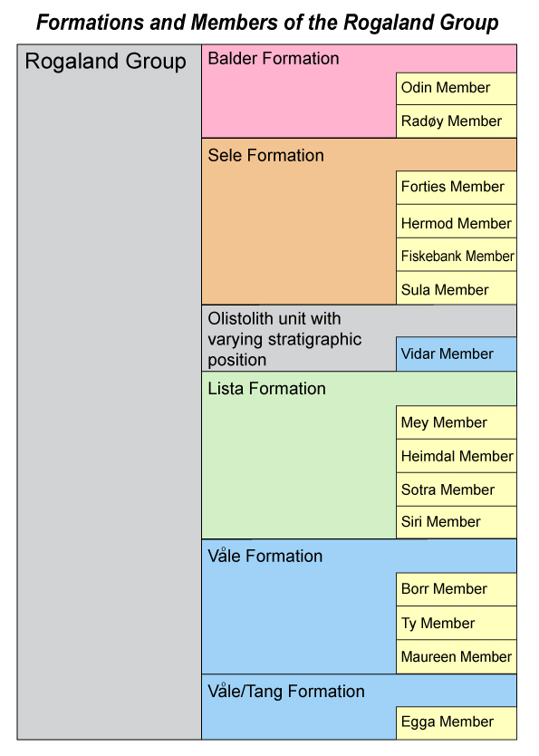The image size is (539, 756).
Task: Open the Forties Member entry
Action: pyautogui.click(x=457, y=187)
